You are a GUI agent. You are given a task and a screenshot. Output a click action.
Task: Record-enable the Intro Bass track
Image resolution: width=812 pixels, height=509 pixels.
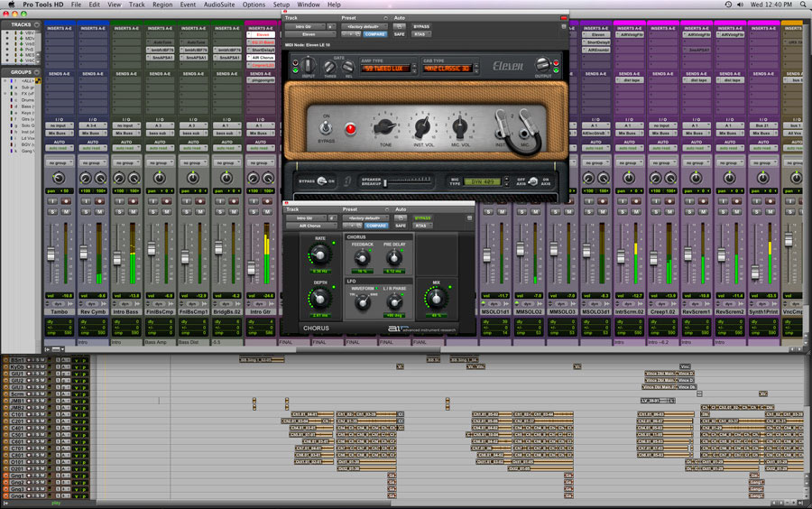(133, 201)
